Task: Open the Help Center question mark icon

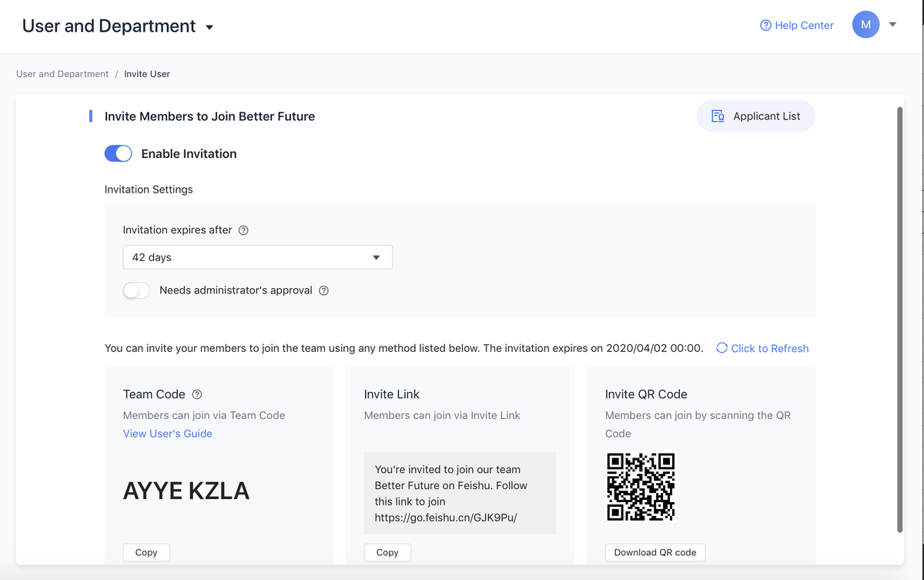Action: [x=765, y=25]
